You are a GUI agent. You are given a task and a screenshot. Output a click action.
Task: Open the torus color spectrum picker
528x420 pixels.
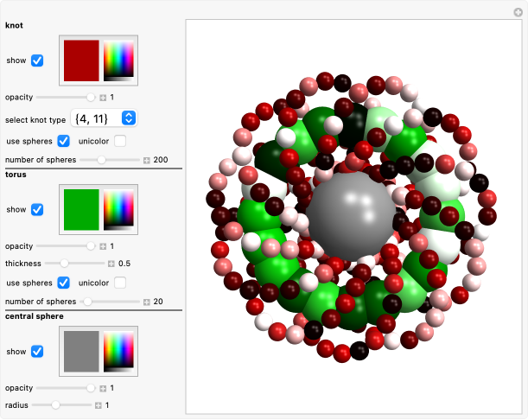pos(118,210)
